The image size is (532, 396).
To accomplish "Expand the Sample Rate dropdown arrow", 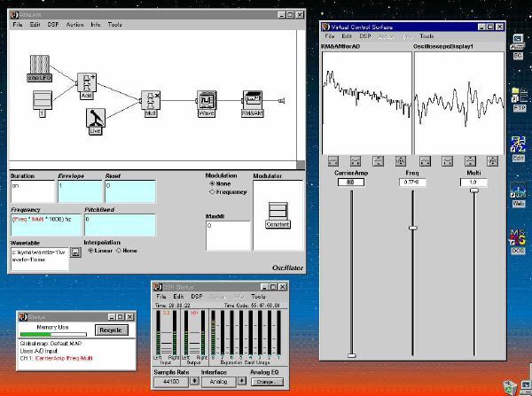I will click(195, 382).
